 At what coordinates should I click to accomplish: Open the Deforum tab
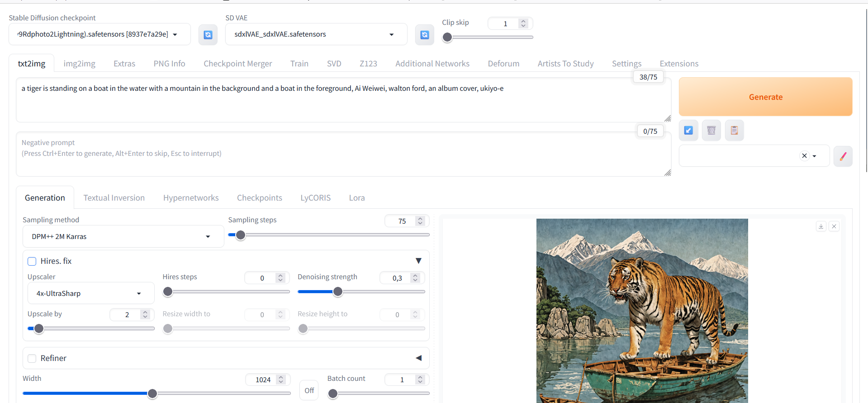click(504, 64)
